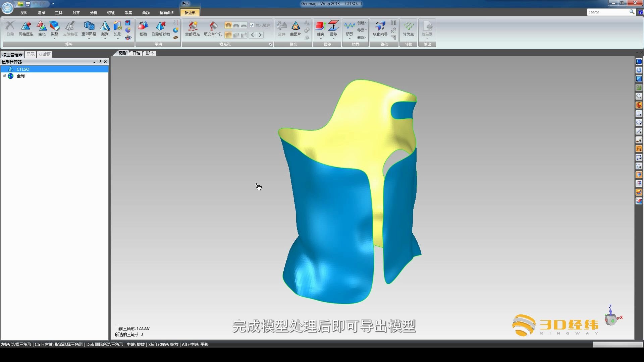The image size is (644, 362).
Task: Select the CTLSO item in model manager
Action: pyautogui.click(x=23, y=69)
